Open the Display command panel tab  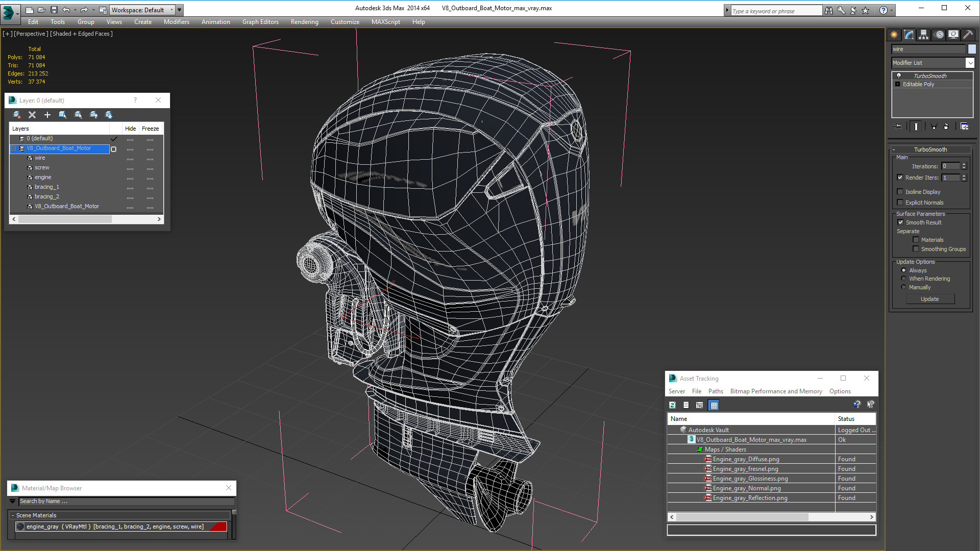point(953,35)
